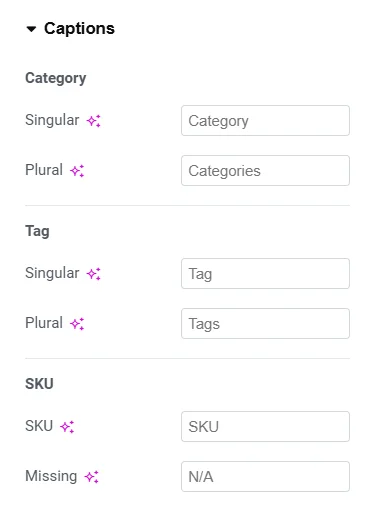Collapse the Captions section arrow
The width and height of the screenshot is (372, 528).
[31, 29]
